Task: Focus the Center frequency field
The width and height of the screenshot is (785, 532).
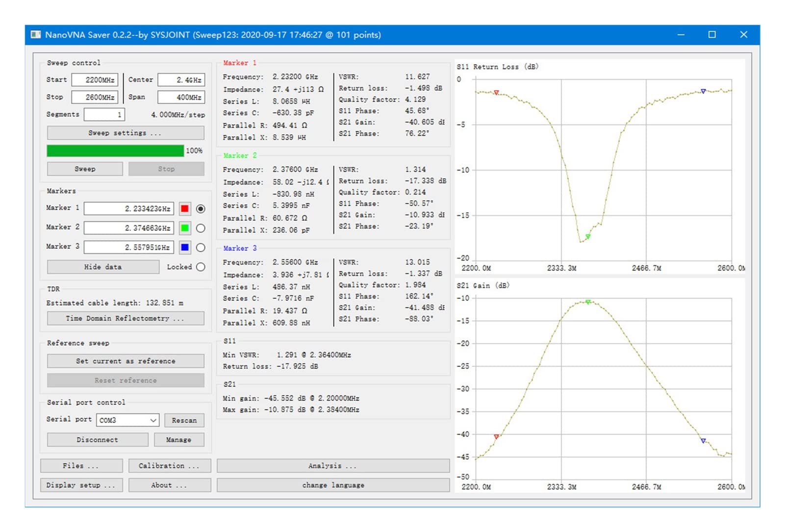Action: pyautogui.click(x=181, y=80)
